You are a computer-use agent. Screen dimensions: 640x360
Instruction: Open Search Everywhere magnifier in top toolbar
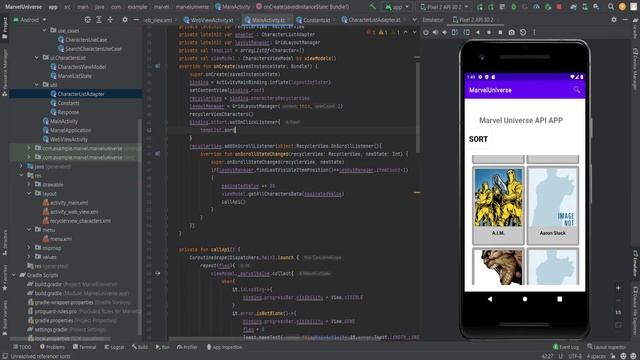coord(611,7)
